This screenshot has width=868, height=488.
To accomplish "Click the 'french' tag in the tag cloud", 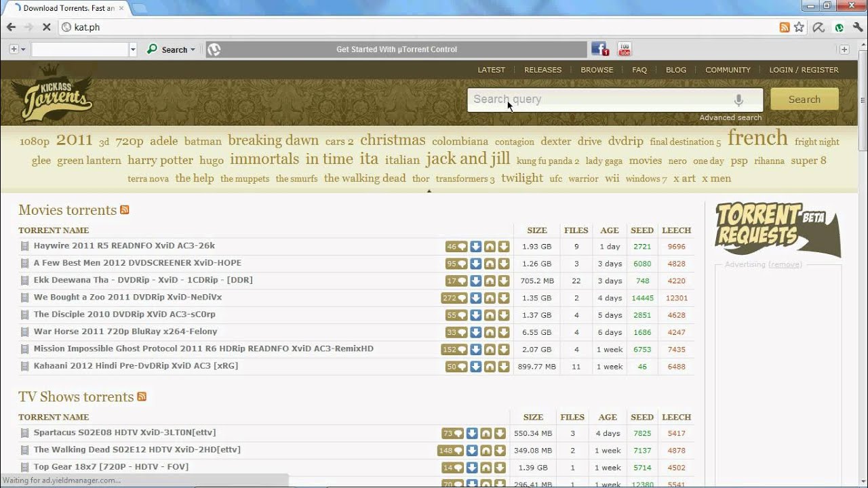I will pos(757,138).
